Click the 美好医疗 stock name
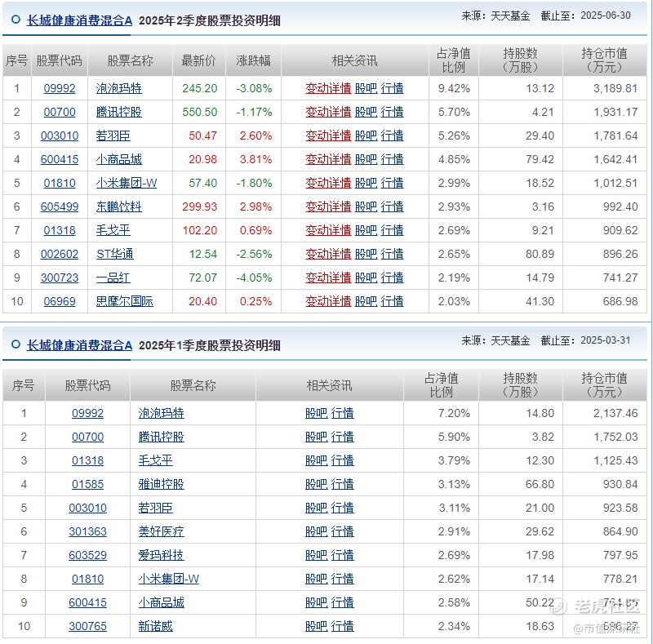This screenshot has height=644, width=653. 161,532
